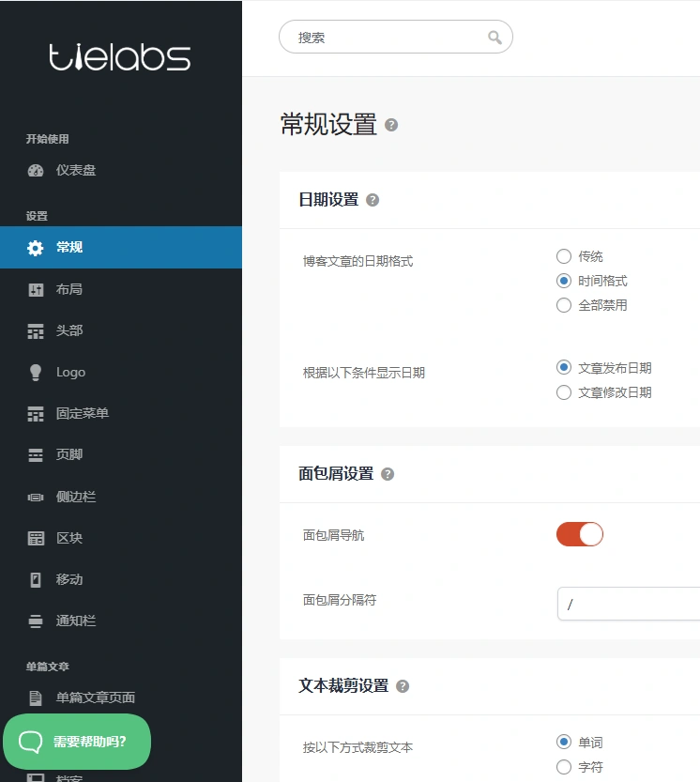The width and height of the screenshot is (700, 782).
Task: Open the 页脚 menu item
Action: (x=121, y=455)
